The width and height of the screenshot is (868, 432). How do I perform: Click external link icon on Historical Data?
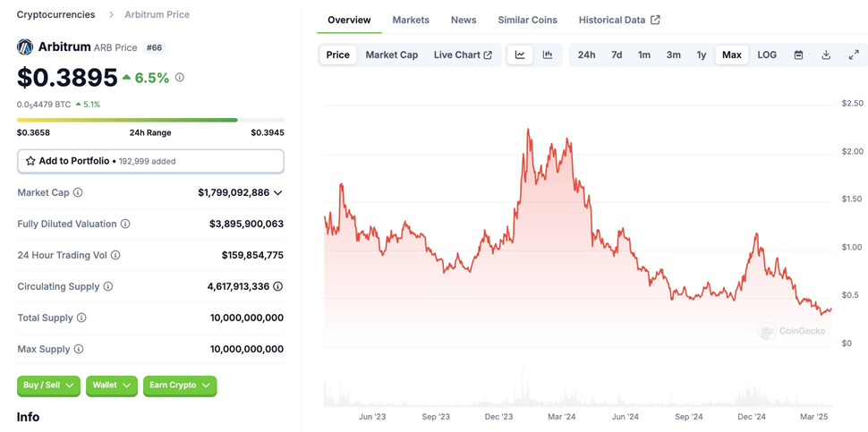pos(655,20)
